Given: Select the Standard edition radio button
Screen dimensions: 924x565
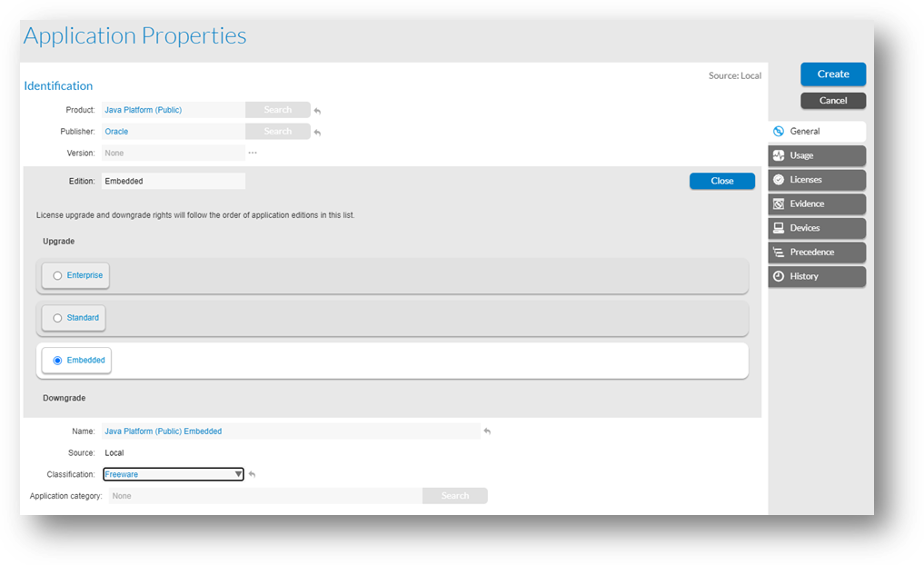Looking at the screenshot, I should tap(57, 318).
